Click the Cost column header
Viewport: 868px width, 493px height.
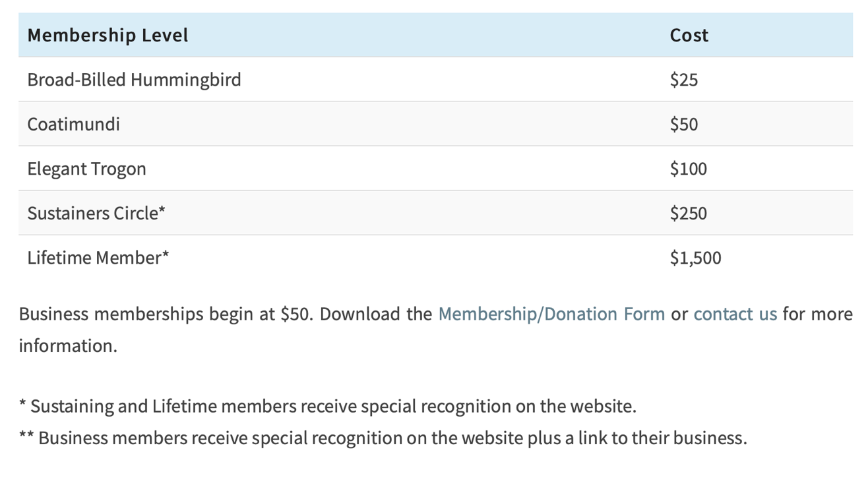[689, 35]
